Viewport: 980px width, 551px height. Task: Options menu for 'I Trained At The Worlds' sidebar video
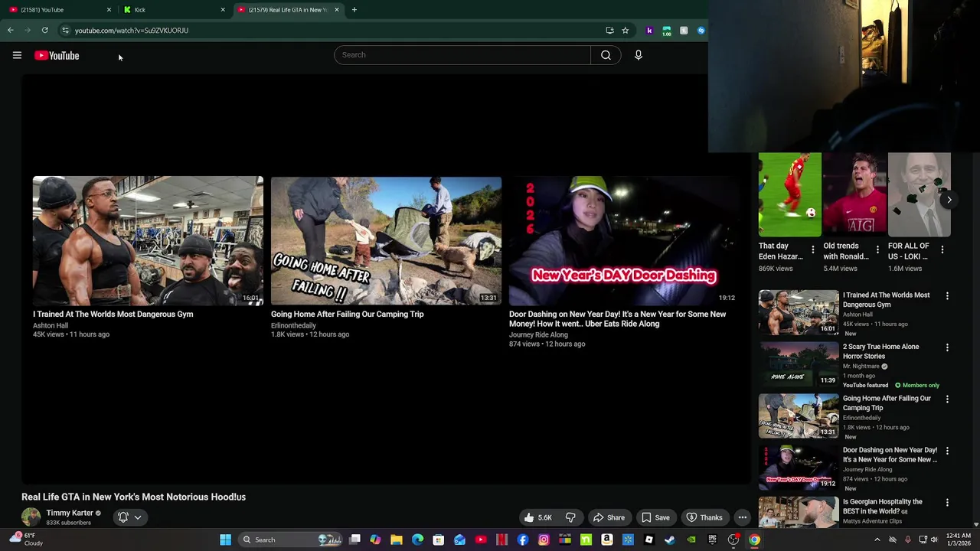click(947, 296)
